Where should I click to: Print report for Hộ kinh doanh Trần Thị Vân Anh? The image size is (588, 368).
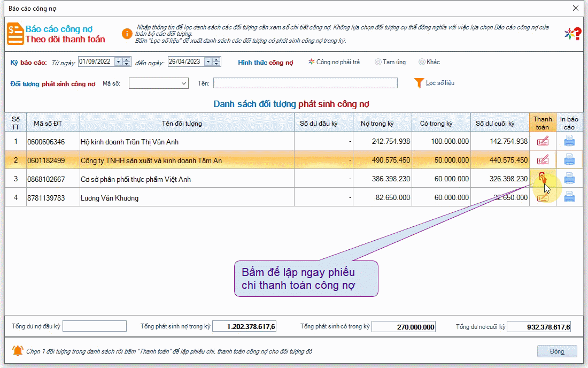[569, 142]
